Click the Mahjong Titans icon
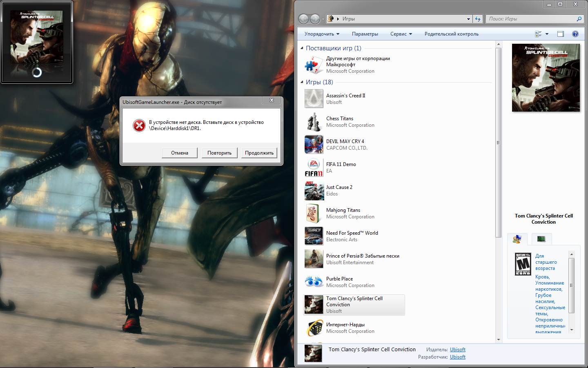This screenshot has width=588, height=368. pyautogui.click(x=314, y=213)
